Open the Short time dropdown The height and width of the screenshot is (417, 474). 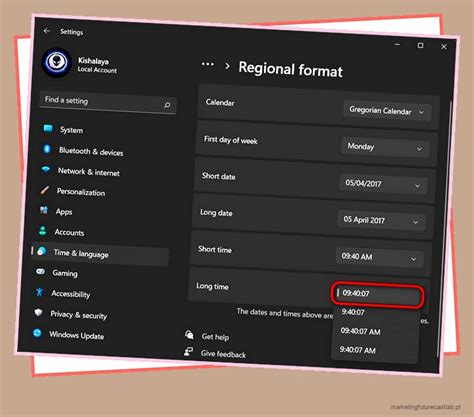pyautogui.click(x=379, y=257)
